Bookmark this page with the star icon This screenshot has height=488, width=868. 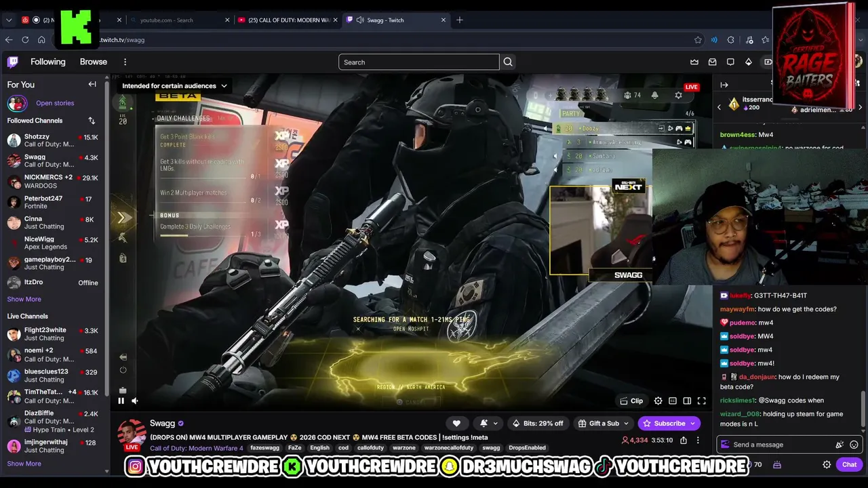tap(698, 40)
